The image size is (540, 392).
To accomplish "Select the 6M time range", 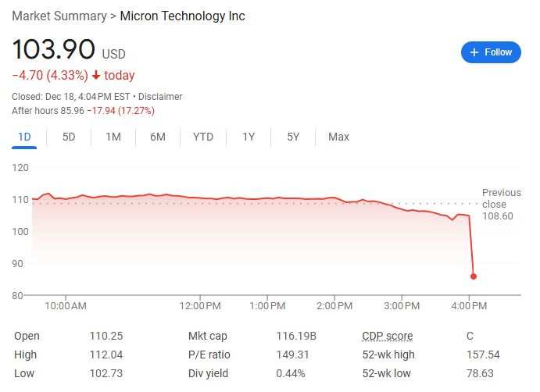I will [158, 137].
